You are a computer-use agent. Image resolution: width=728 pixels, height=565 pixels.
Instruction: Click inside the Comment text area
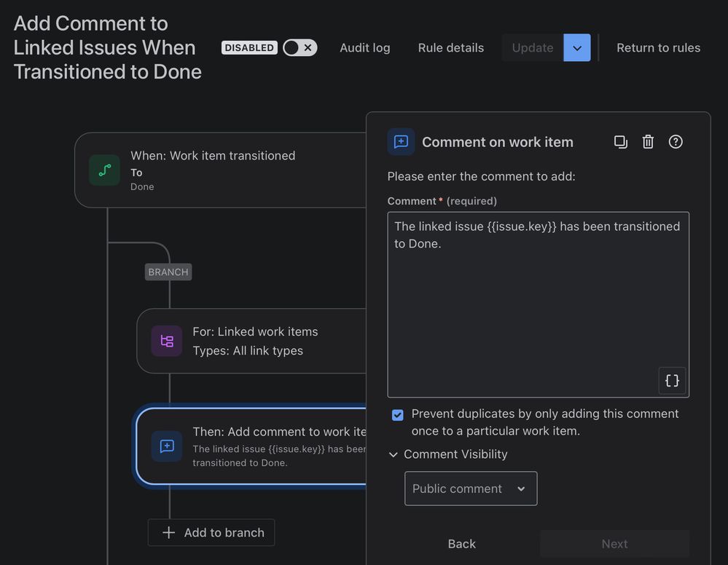[538, 305]
